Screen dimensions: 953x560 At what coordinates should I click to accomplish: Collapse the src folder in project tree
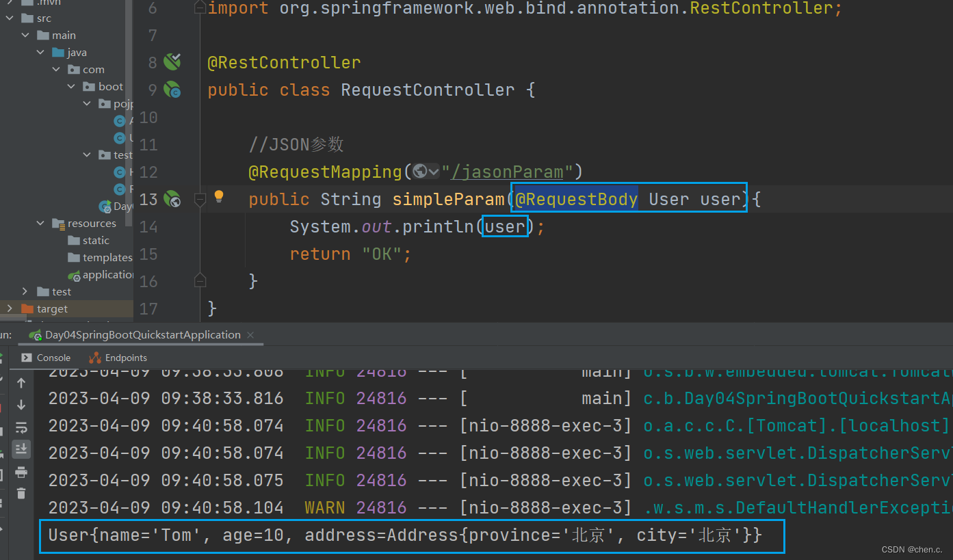10,18
